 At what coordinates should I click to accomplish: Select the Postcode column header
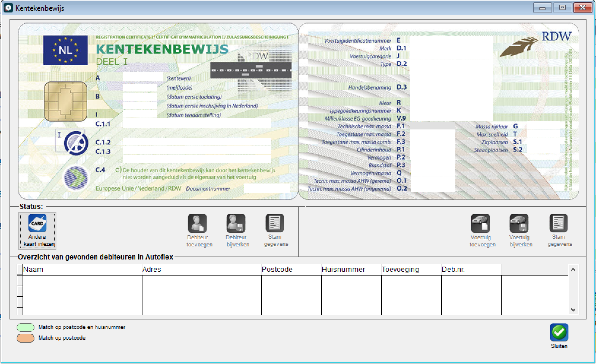tap(291, 270)
